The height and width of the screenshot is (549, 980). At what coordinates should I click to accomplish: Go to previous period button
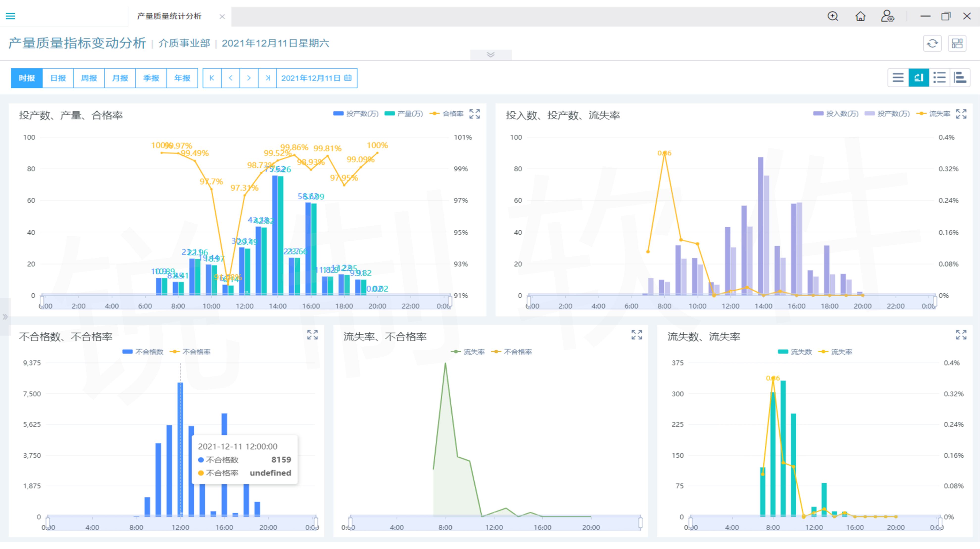231,78
